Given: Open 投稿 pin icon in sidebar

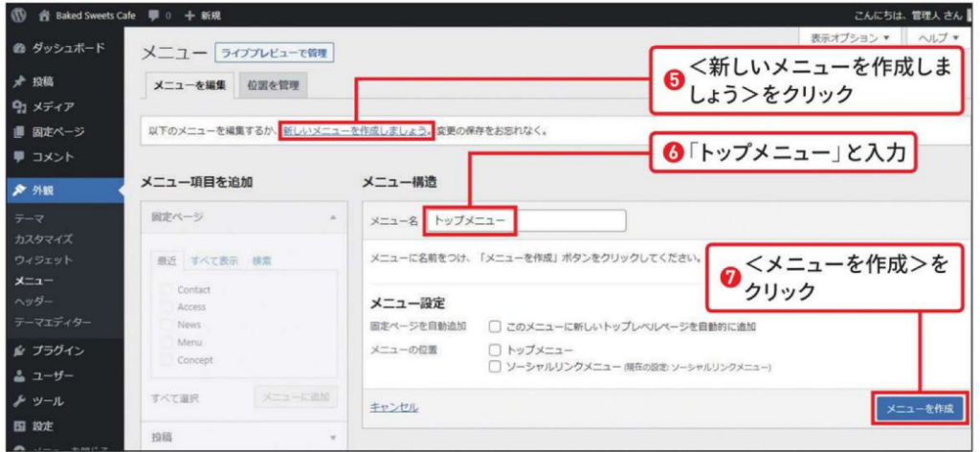Looking at the screenshot, I should click(x=19, y=81).
